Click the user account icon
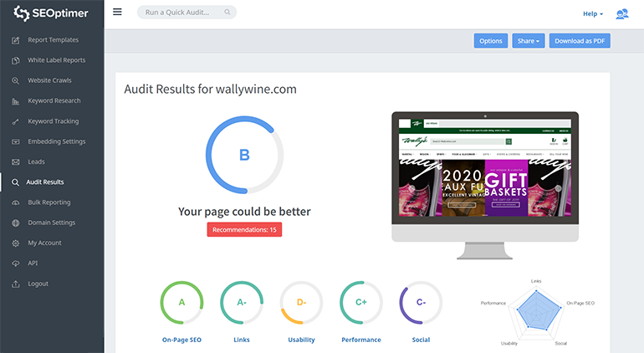The image size is (644, 353). 621,13
